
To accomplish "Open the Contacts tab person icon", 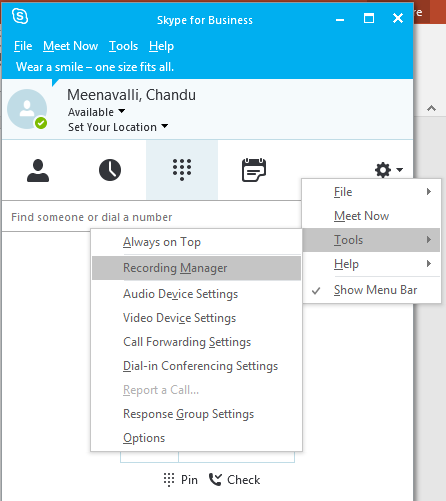I will pyautogui.click(x=38, y=170).
